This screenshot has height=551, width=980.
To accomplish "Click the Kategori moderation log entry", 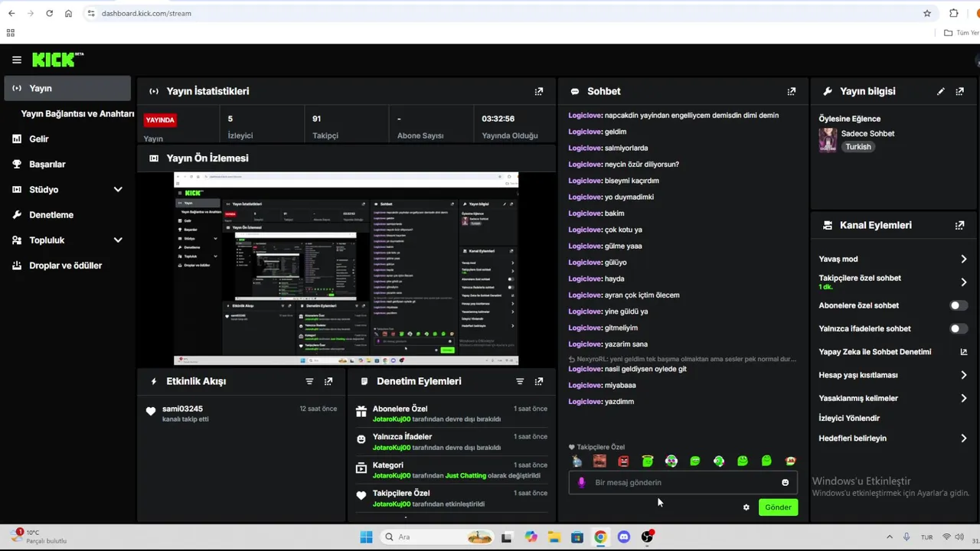I will 452,470.
